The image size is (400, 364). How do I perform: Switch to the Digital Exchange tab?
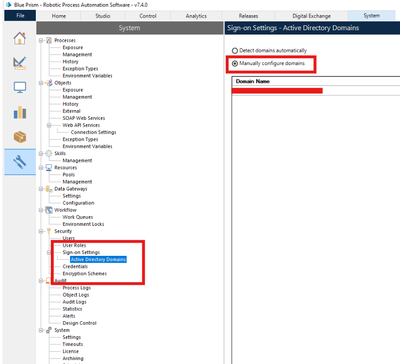click(311, 16)
